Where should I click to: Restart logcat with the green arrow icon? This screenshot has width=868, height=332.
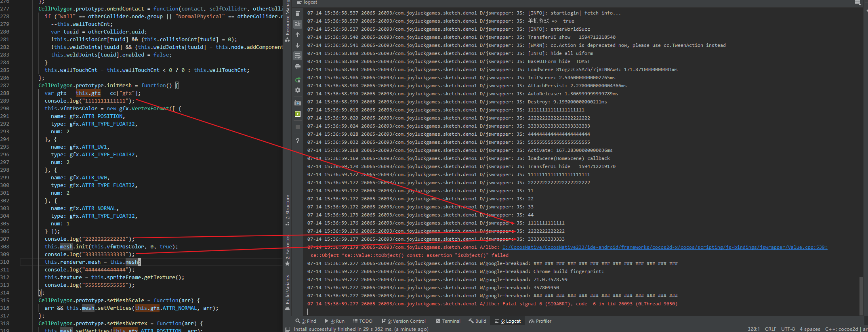pyautogui.click(x=298, y=80)
